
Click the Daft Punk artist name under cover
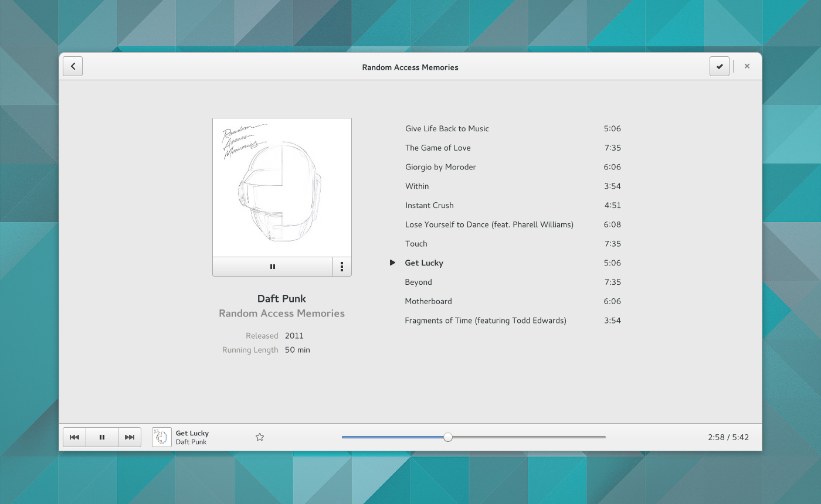click(281, 298)
